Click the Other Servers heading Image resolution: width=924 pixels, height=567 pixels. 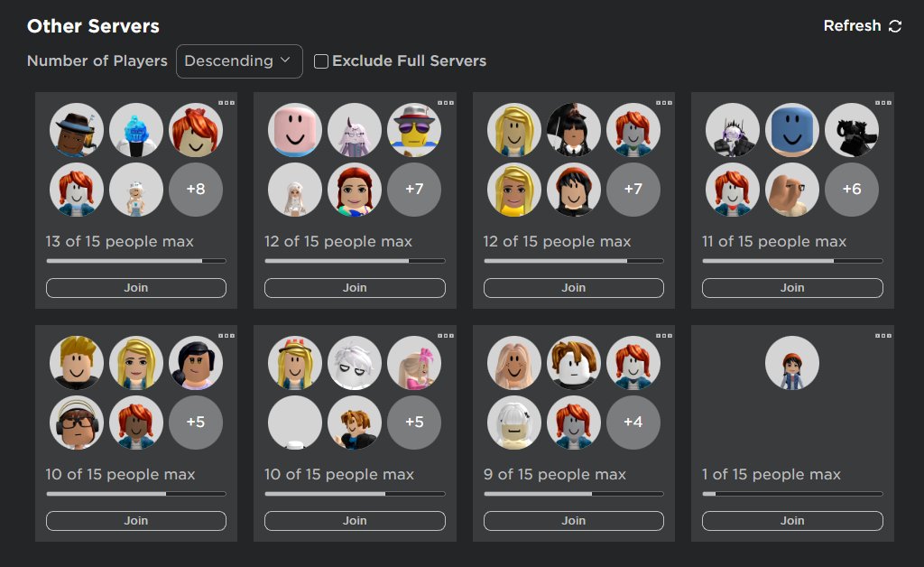coord(93,26)
